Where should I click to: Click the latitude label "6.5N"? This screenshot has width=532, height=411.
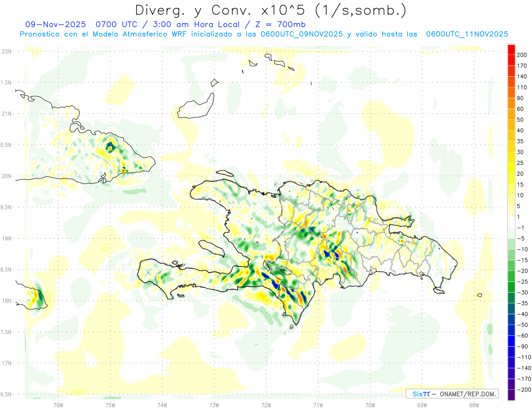point(6,395)
